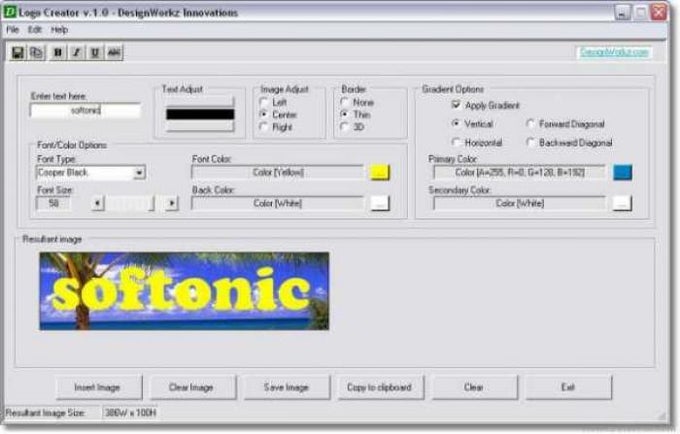The width and height of the screenshot is (680, 434).
Task: Open the white Secondary Color picker button
Action: (x=622, y=203)
